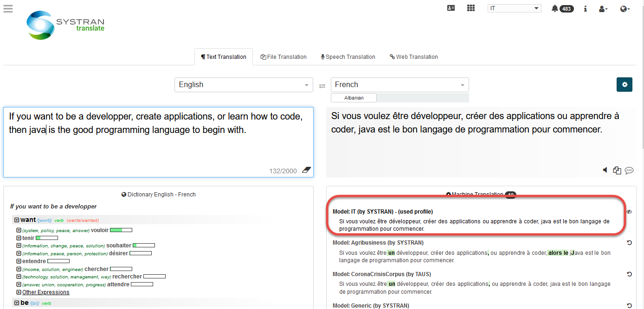This screenshot has width=644, height=309.
Task: Click the information icon
Action: [586, 8]
